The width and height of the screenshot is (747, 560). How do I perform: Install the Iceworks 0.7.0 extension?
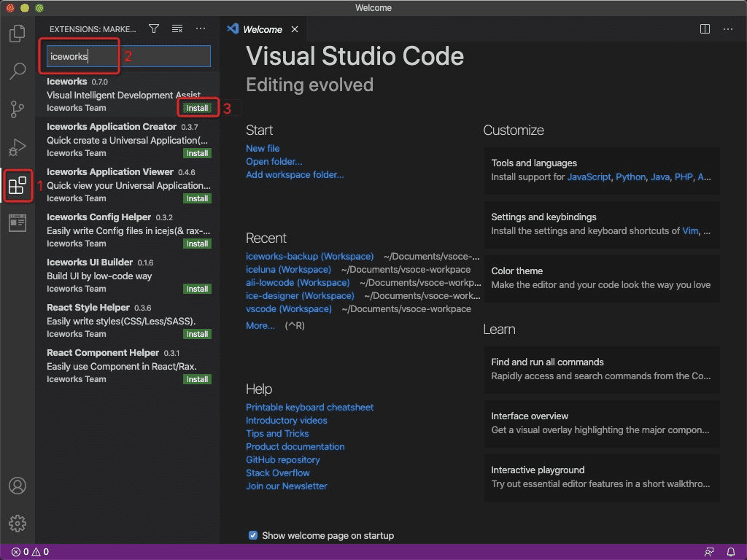[197, 108]
